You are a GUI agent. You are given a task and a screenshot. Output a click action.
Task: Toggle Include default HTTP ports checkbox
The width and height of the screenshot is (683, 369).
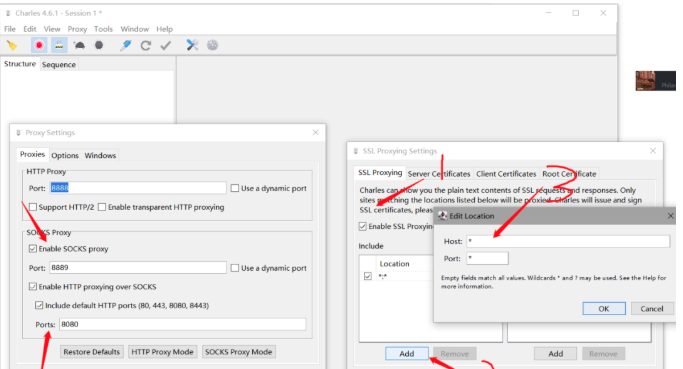(39, 305)
